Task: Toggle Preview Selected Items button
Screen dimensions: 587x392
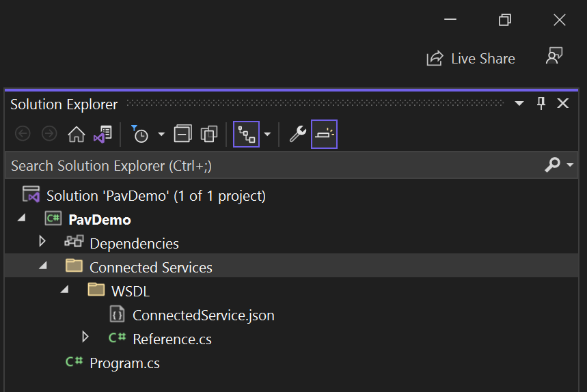Action: (324, 135)
